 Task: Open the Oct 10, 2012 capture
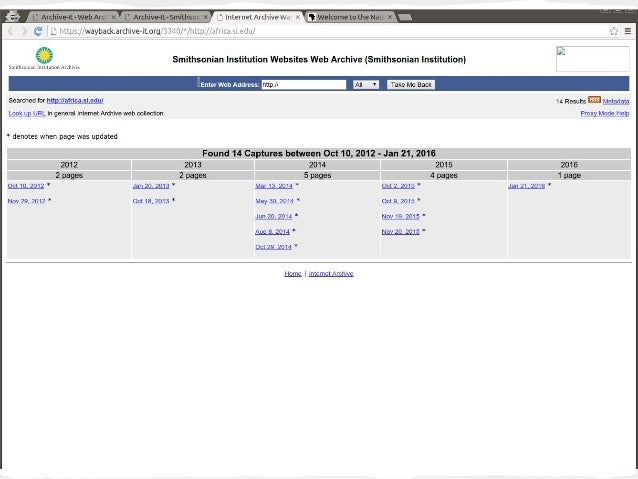[26, 186]
